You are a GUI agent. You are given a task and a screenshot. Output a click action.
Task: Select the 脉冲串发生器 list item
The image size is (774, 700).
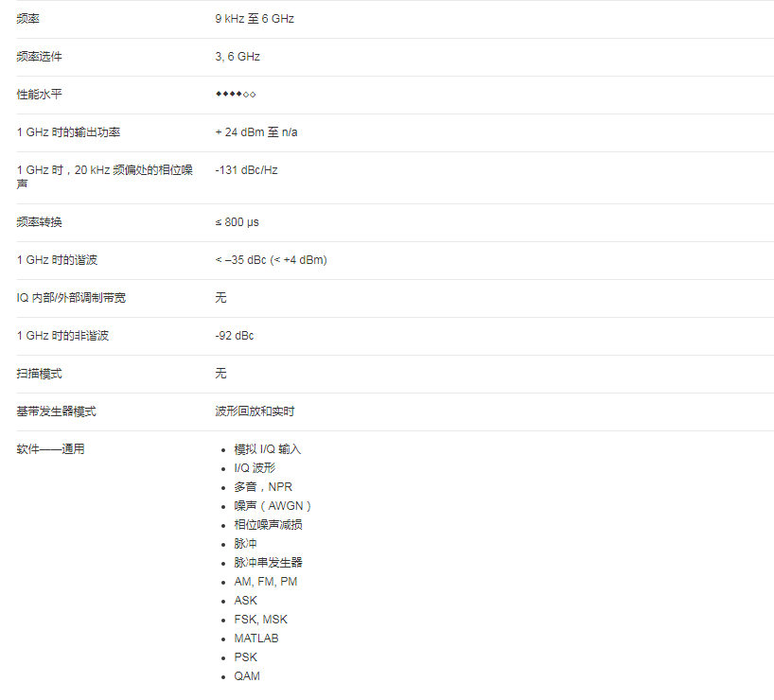coord(269,563)
